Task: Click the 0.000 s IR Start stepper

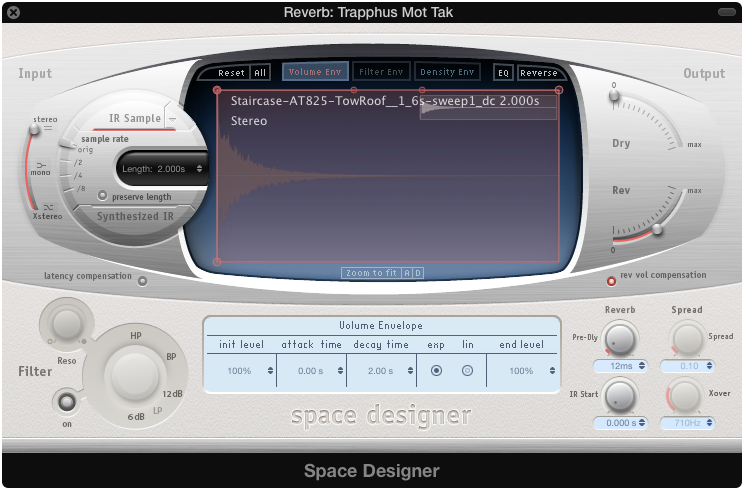Action: click(642, 422)
